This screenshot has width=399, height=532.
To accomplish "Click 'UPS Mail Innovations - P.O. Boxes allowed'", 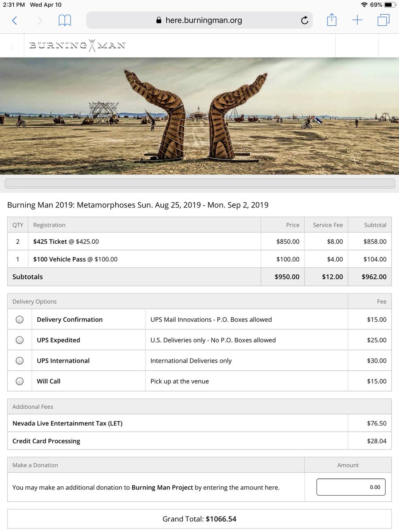I will [211, 319].
